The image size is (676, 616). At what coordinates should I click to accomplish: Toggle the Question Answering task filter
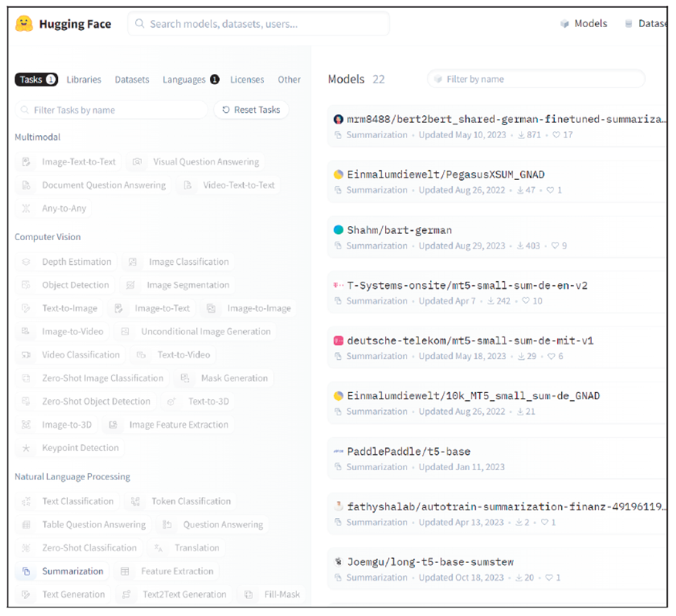click(212, 525)
